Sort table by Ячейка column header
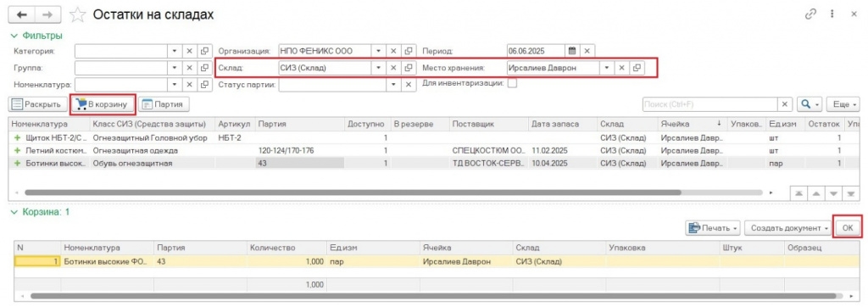Viewport: 868px width, 307px height. (692, 124)
